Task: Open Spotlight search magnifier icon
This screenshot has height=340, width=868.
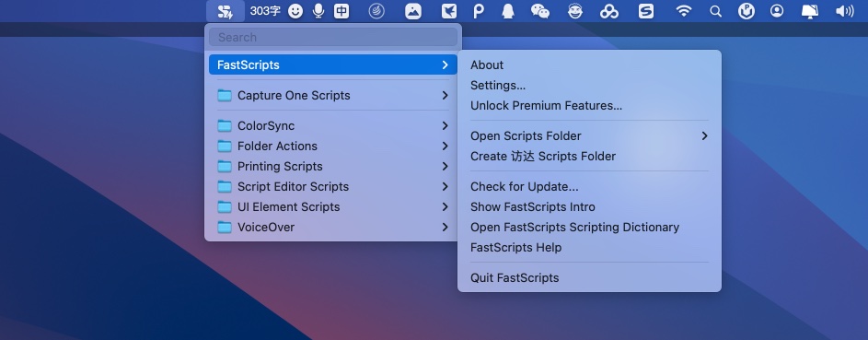Action: click(716, 11)
